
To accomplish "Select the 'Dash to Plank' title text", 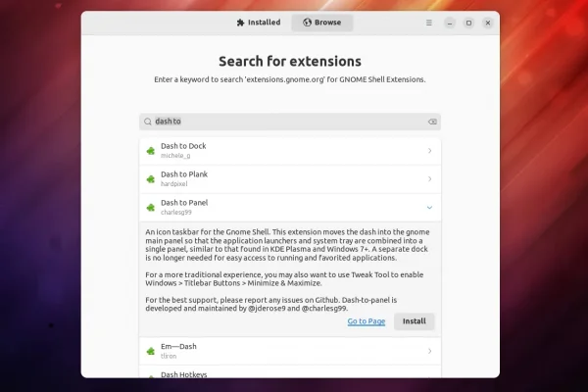I will coord(184,174).
